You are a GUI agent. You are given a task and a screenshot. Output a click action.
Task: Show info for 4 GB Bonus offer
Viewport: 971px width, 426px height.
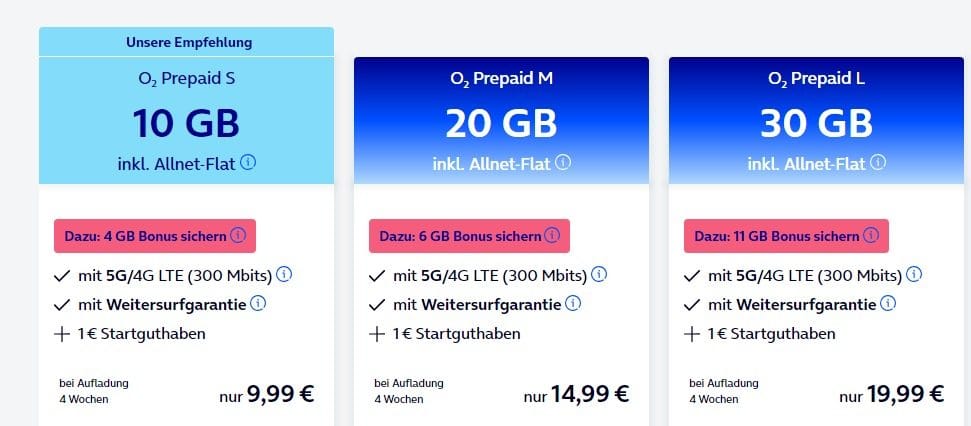(x=238, y=235)
